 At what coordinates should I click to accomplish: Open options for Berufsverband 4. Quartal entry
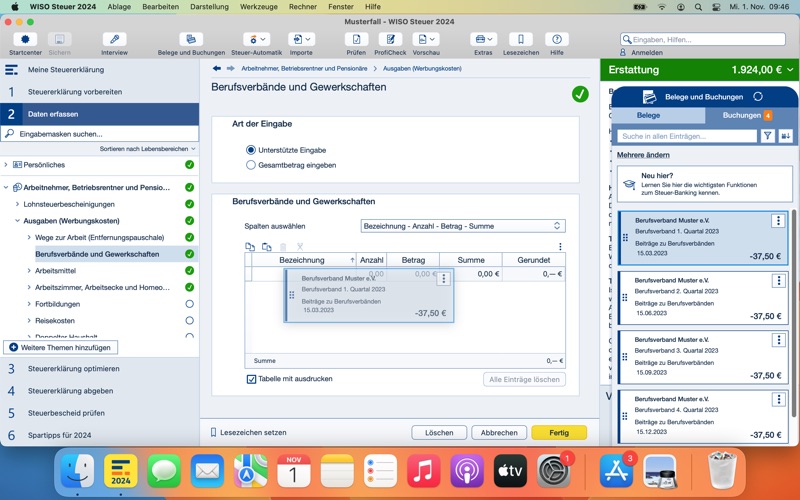click(x=779, y=399)
